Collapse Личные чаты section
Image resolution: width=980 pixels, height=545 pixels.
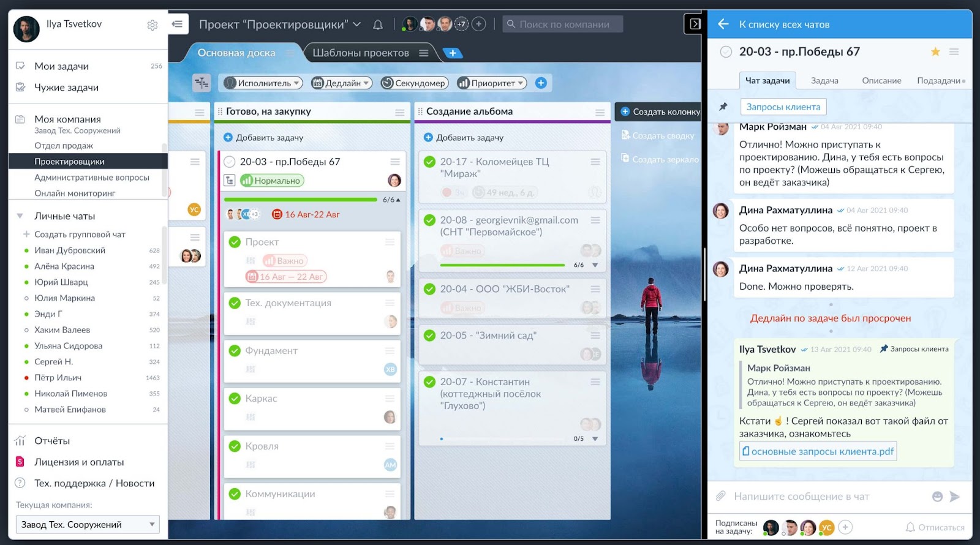[20, 216]
